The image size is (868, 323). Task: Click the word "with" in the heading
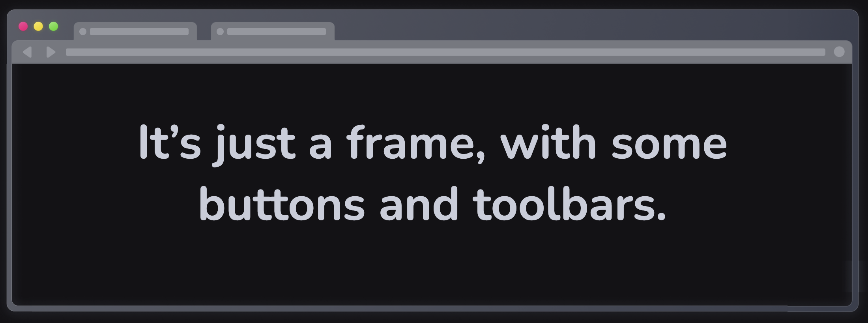click(548, 143)
